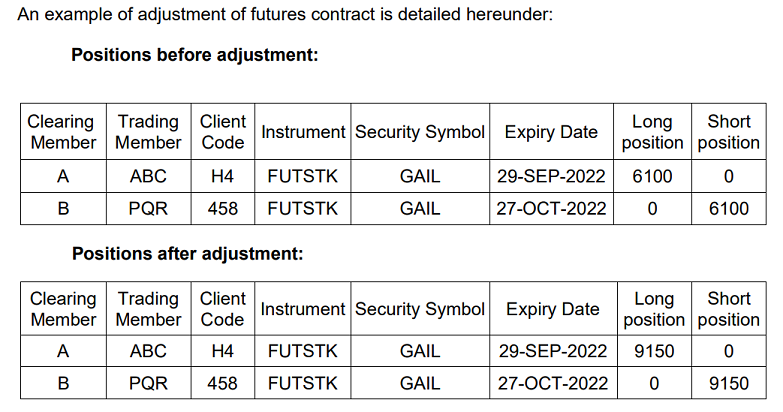The height and width of the screenshot is (412, 783).
Task: Click "Short position" header in before-adjustment table
Action: 729,132
